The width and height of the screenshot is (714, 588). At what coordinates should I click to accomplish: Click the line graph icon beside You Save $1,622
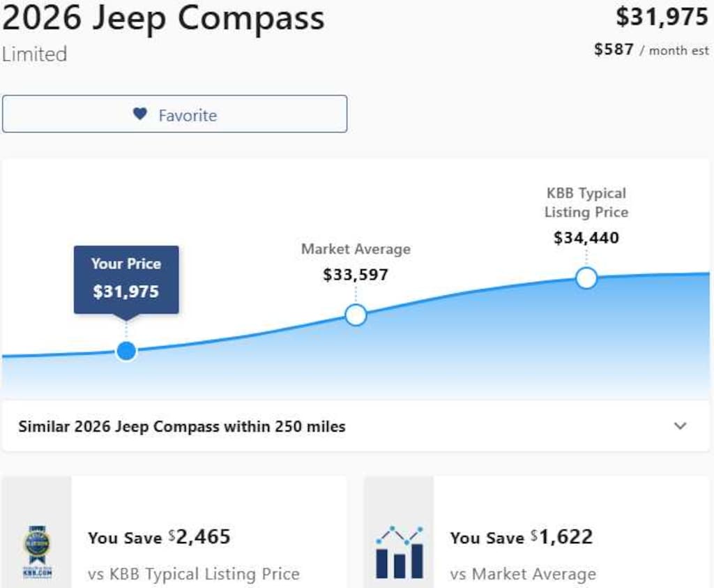pos(398,550)
